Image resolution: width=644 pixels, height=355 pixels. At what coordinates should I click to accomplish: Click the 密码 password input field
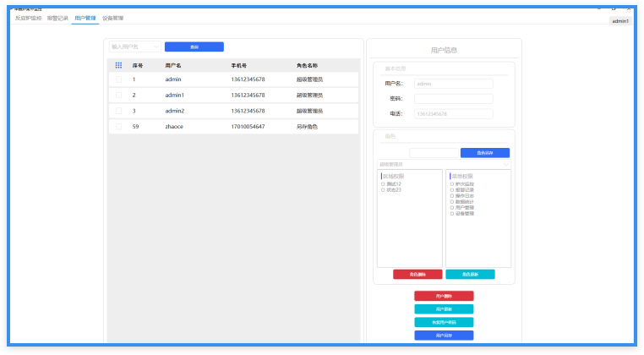(453, 99)
